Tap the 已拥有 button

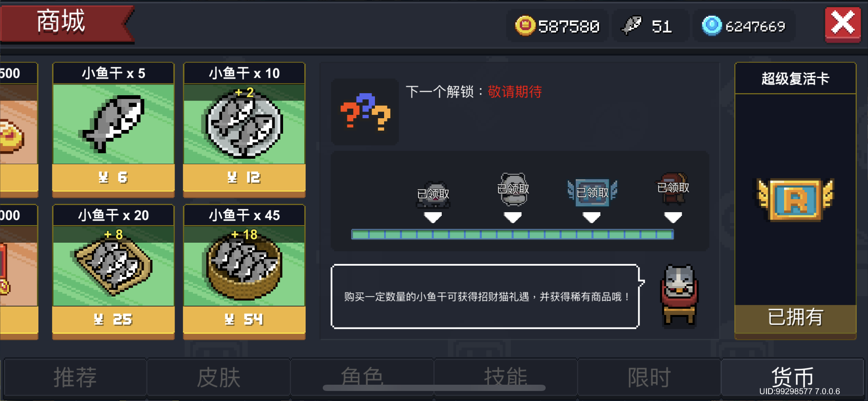(795, 317)
